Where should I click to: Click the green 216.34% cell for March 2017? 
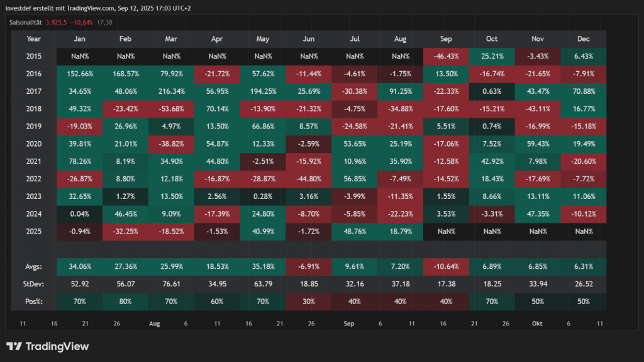[x=172, y=91]
